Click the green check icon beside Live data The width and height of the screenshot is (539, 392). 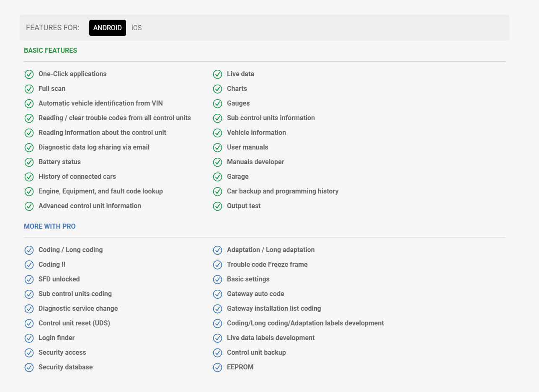click(217, 74)
